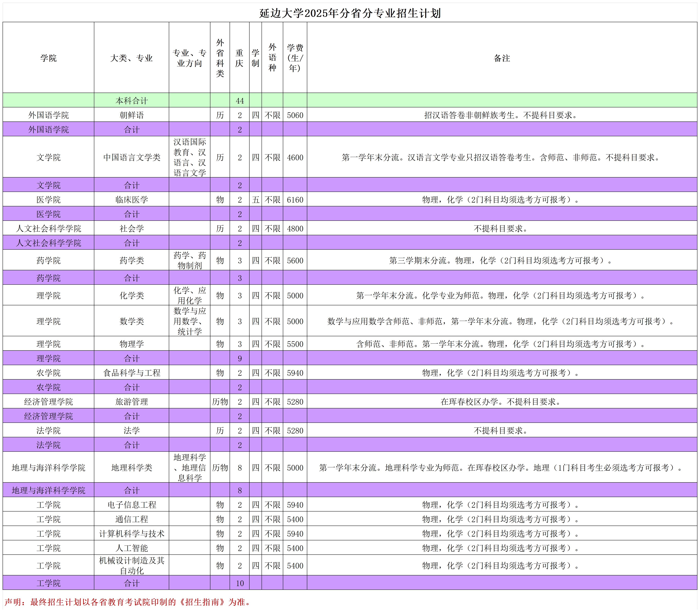Click the 地理科学类 cell
The width and height of the screenshot is (700, 612).
tap(131, 467)
